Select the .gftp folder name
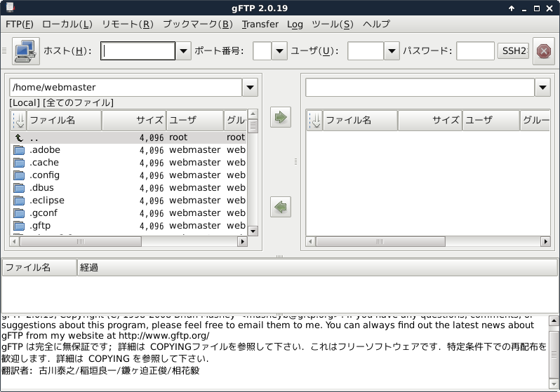560x392 pixels. click(39, 226)
